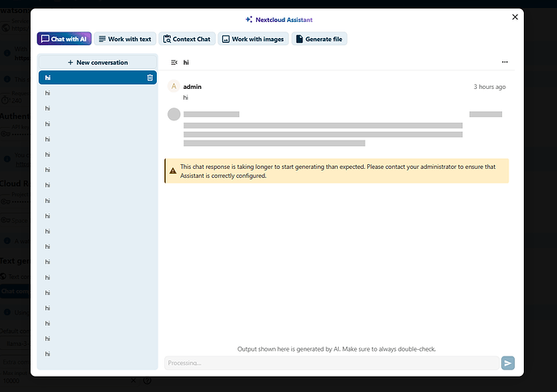The width and height of the screenshot is (557, 392).
Task: Collapse the conversation list sidebar toggle
Action: coord(174,62)
